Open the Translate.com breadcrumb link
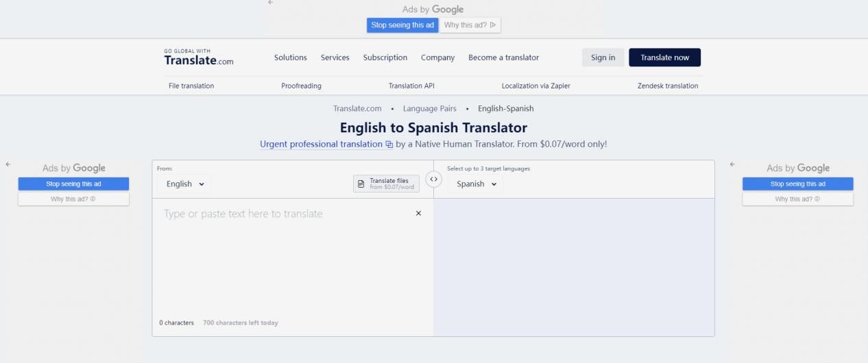 [x=357, y=108]
